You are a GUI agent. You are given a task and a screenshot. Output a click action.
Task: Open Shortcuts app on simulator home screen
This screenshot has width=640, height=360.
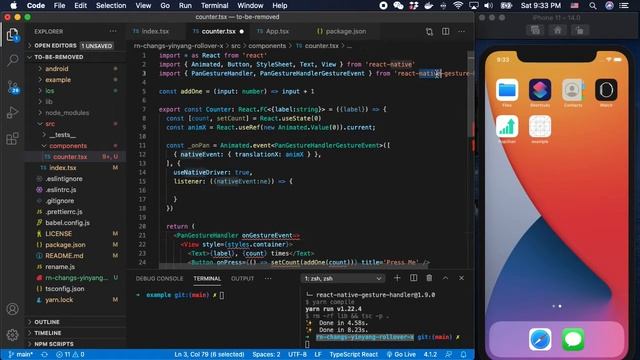pos(540,90)
